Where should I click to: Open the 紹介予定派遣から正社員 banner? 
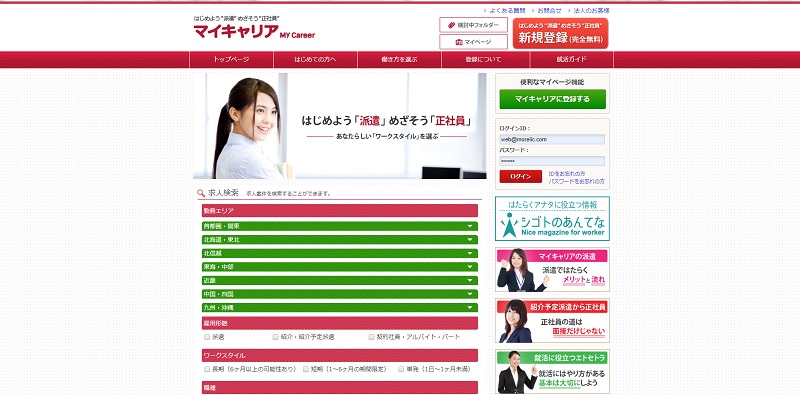pos(552,320)
